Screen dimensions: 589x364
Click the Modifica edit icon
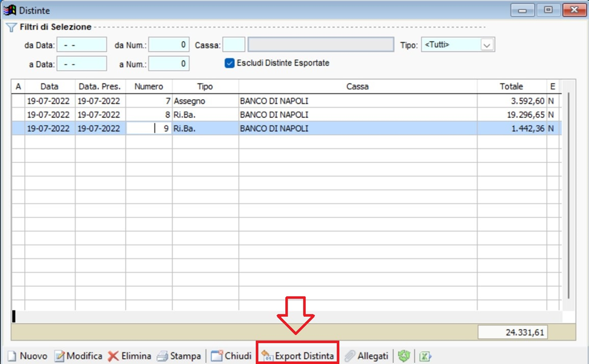[x=59, y=356]
